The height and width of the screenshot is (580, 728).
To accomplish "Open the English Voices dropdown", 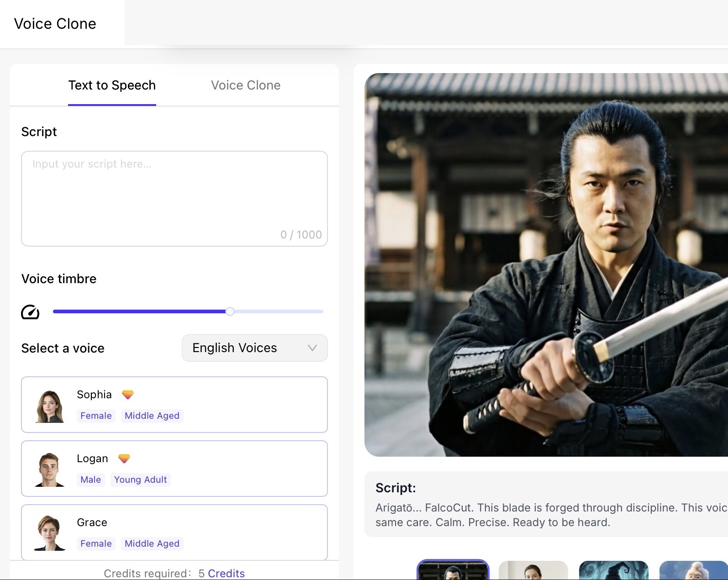I will (x=247, y=348).
